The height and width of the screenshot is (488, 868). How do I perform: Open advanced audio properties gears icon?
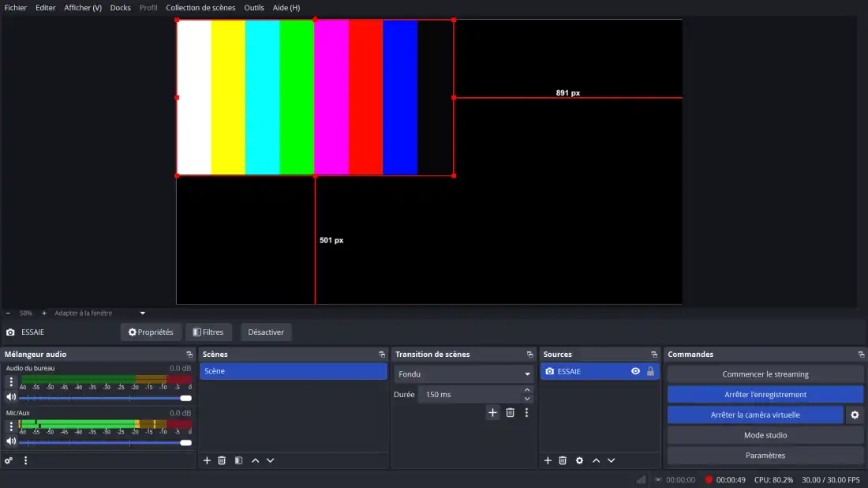click(x=9, y=460)
